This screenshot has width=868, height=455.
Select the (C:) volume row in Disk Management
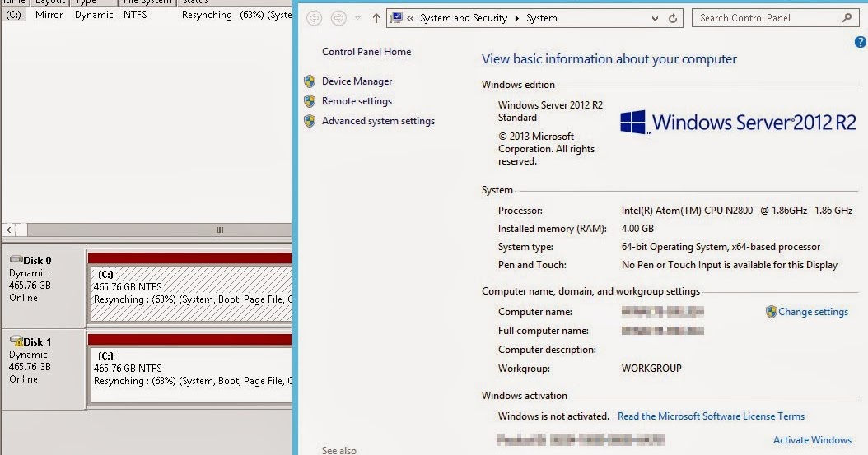click(147, 15)
